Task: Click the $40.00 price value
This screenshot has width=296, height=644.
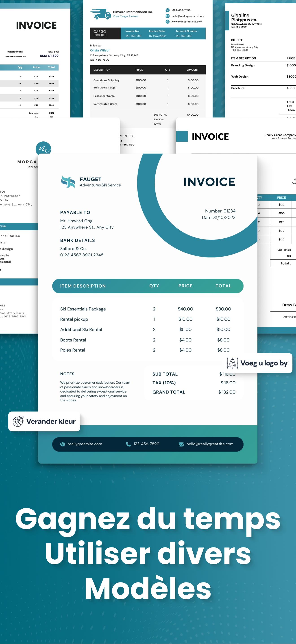Action: [185, 309]
